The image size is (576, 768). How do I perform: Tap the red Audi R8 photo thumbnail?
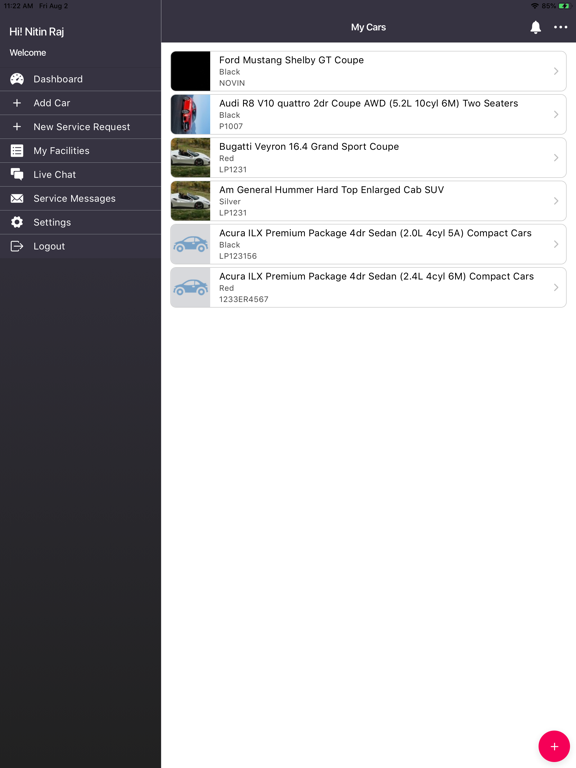[x=191, y=114]
